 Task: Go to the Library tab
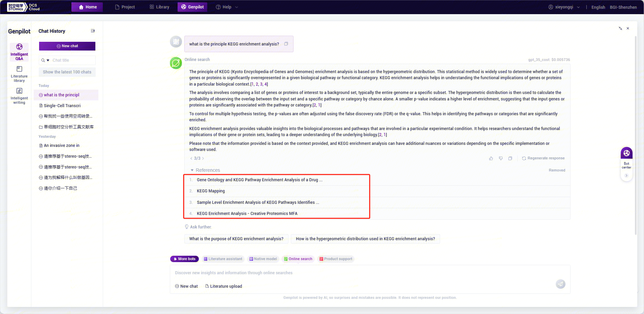pyautogui.click(x=159, y=7)
